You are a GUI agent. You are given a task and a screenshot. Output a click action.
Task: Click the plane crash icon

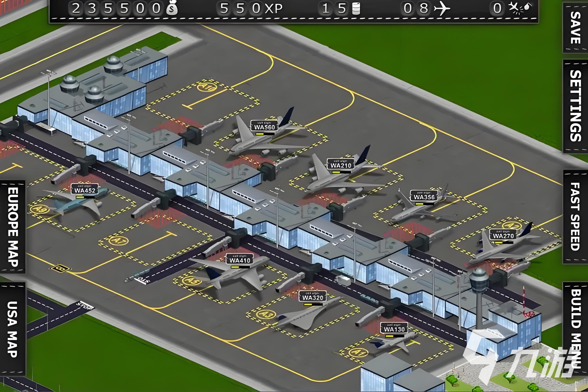[520, 8]
